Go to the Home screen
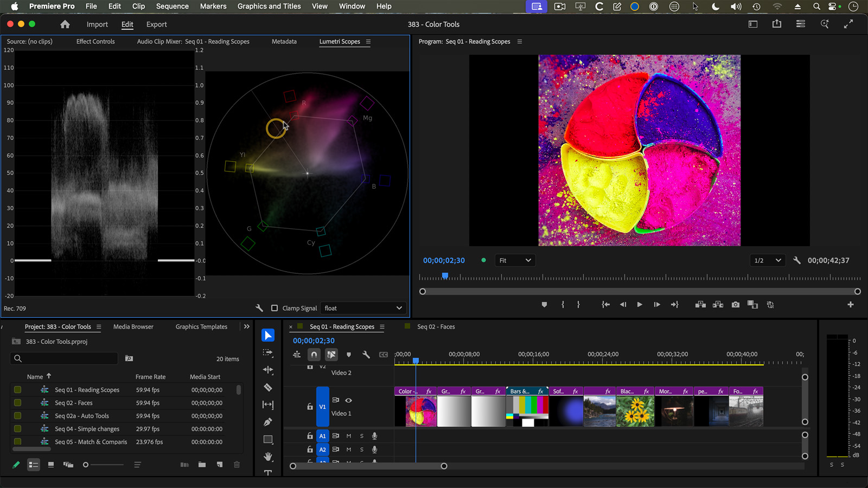The image size is (868, 488). 65,24
